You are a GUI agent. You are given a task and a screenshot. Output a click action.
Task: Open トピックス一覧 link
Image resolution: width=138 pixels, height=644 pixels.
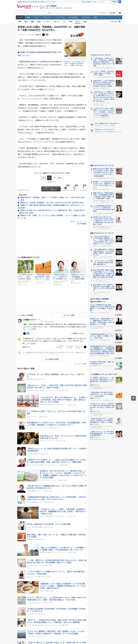[x=115, y=21]
